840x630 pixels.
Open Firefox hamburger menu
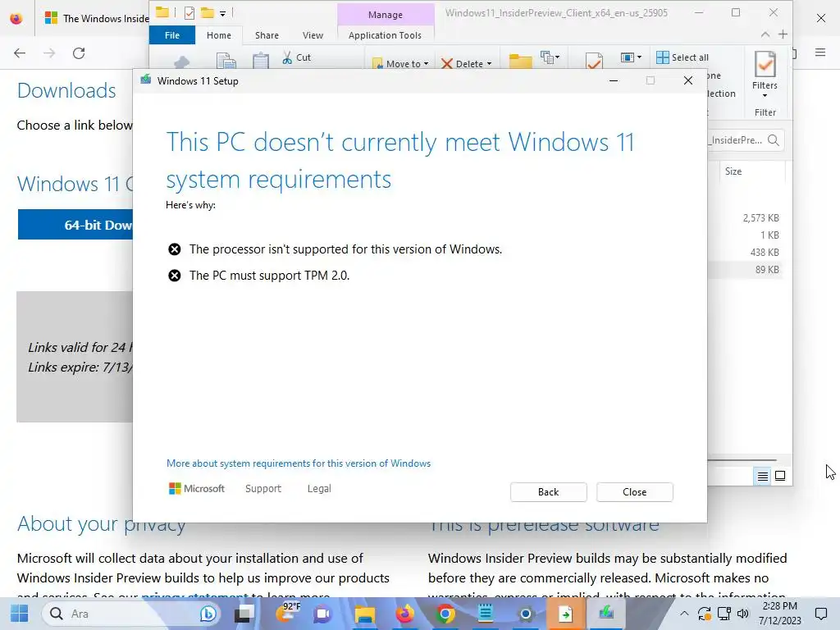pos(820,52)
